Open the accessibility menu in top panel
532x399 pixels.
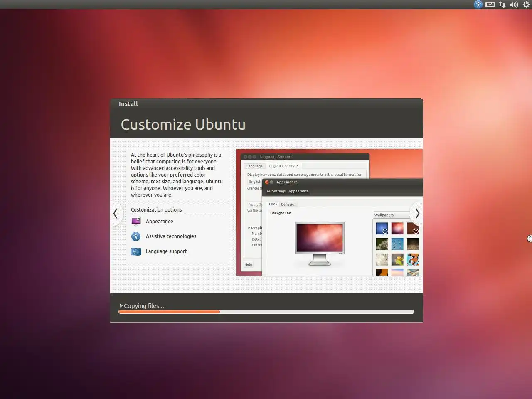click(478, 5)
